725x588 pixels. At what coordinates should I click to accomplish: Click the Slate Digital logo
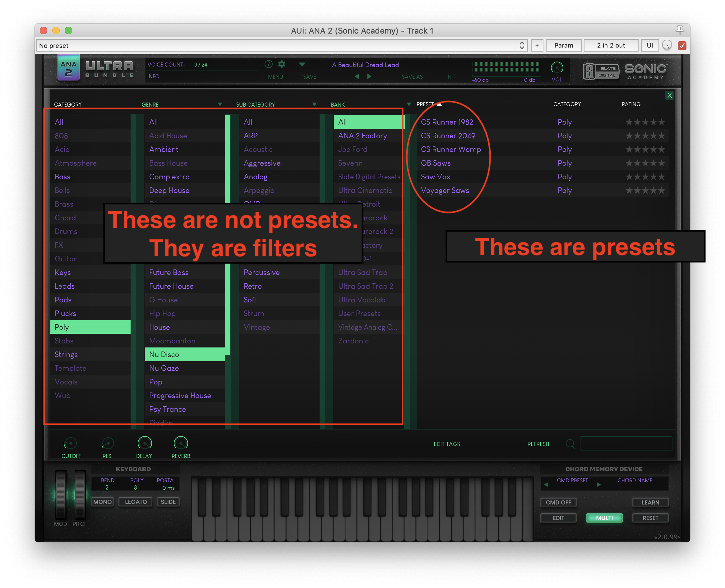coord(601,71)
